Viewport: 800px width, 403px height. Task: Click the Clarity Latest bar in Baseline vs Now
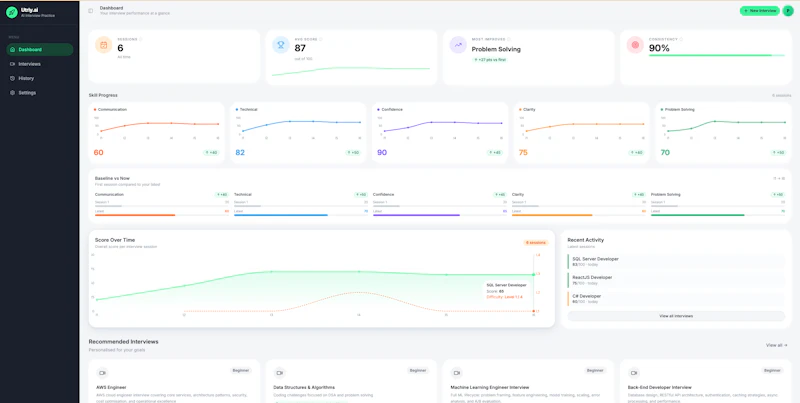coord(579,215)
